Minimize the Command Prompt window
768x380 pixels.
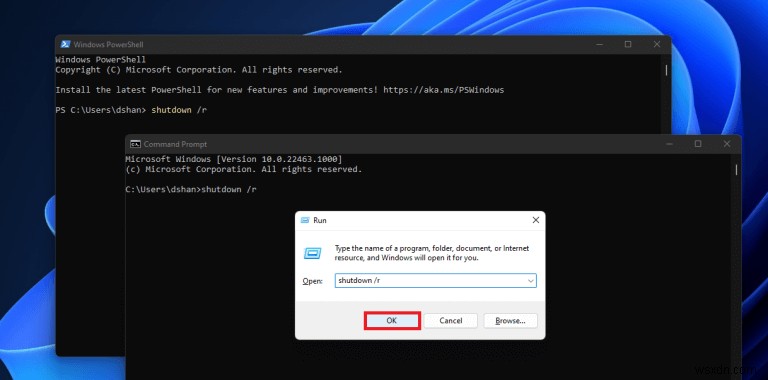pos(670,144)
